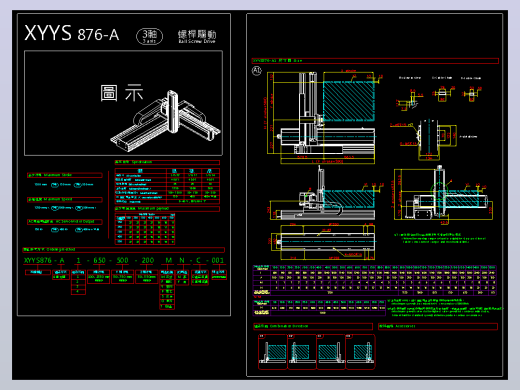Select the first combination direction thumbnail
520x390 pixels.
pos(273,352)
